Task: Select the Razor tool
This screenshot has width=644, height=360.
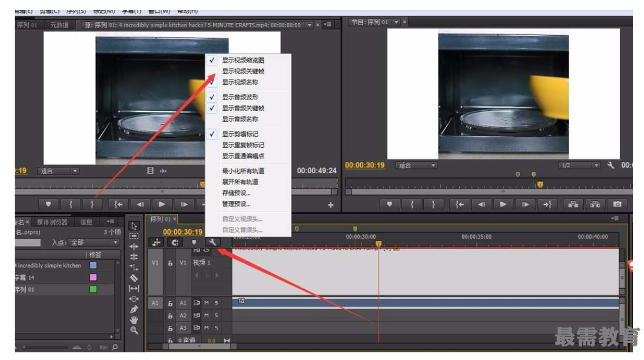Action: (134, 278)
